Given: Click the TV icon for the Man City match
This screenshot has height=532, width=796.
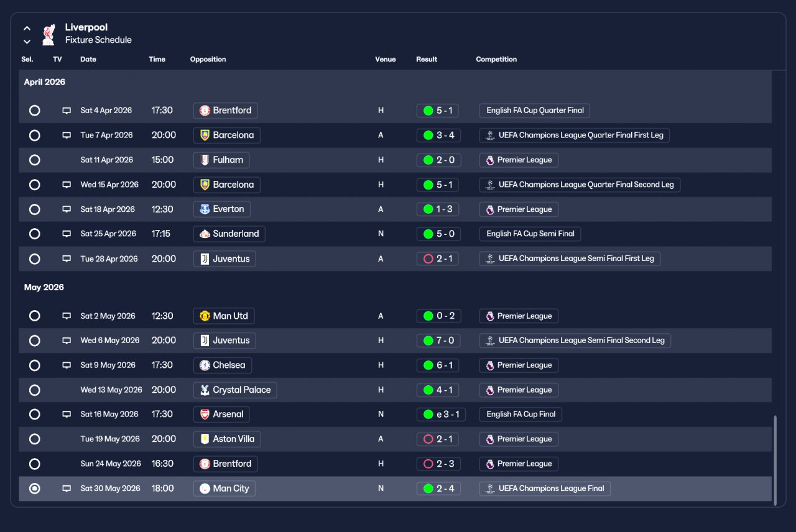Looking at the screenshot, I should click(x=67, y=488).
